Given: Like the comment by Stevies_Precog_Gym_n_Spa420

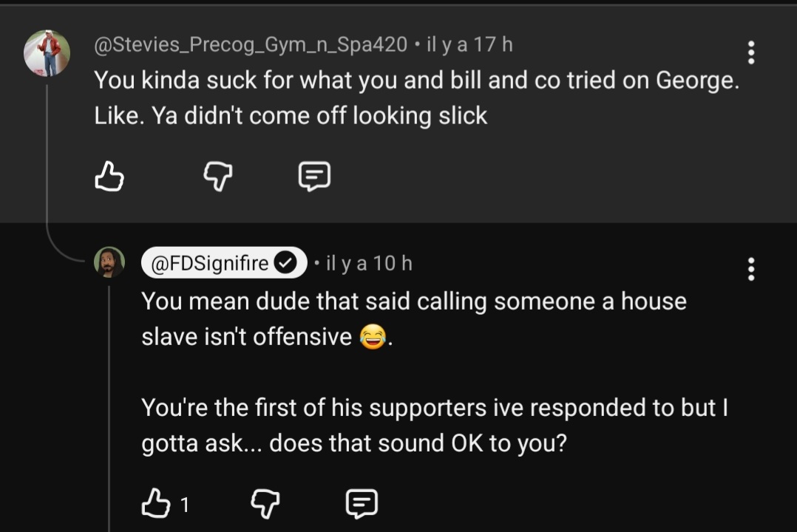Looking at the screenshot, I should click(x=109, y=177).
